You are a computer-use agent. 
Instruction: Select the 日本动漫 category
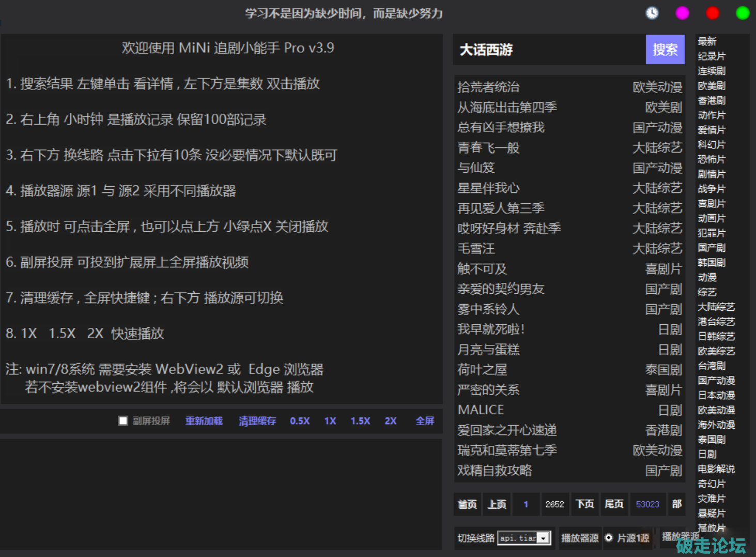coord(716,395)
